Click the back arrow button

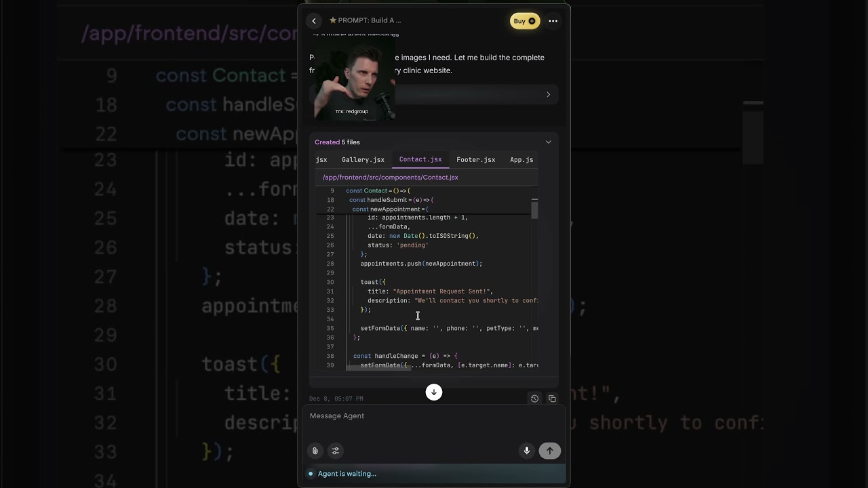point(313,21)
